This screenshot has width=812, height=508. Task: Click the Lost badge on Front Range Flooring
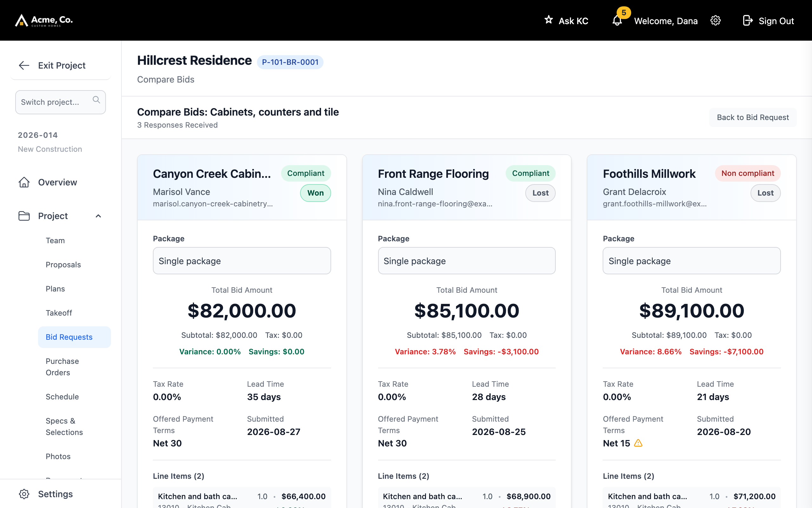coord(540,193)
